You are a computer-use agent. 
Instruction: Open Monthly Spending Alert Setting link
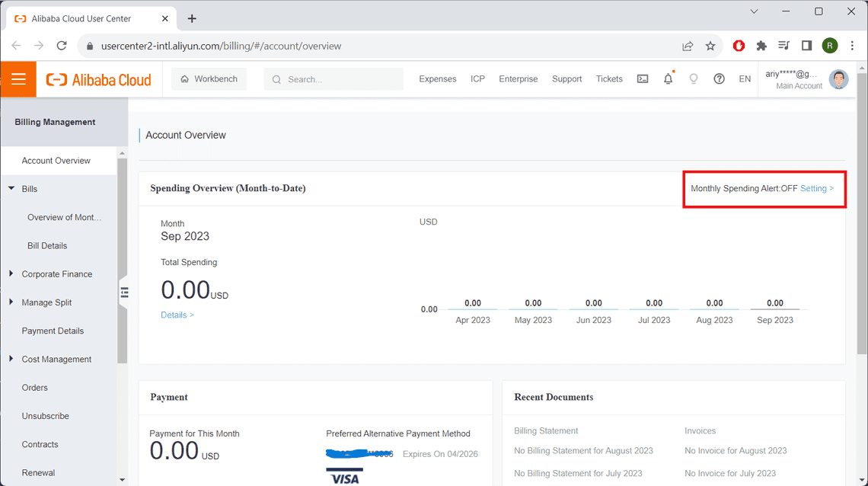[x=815, y=188]
